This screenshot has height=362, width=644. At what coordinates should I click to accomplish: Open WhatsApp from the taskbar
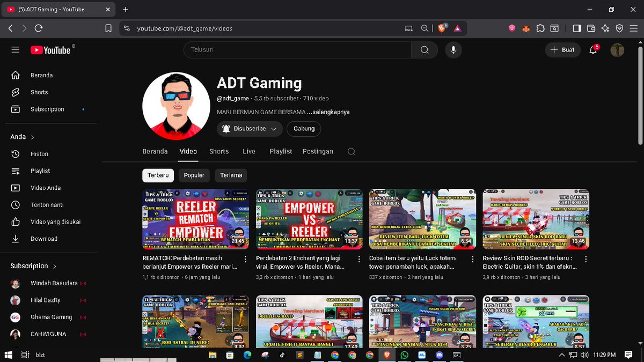point(404,355)
